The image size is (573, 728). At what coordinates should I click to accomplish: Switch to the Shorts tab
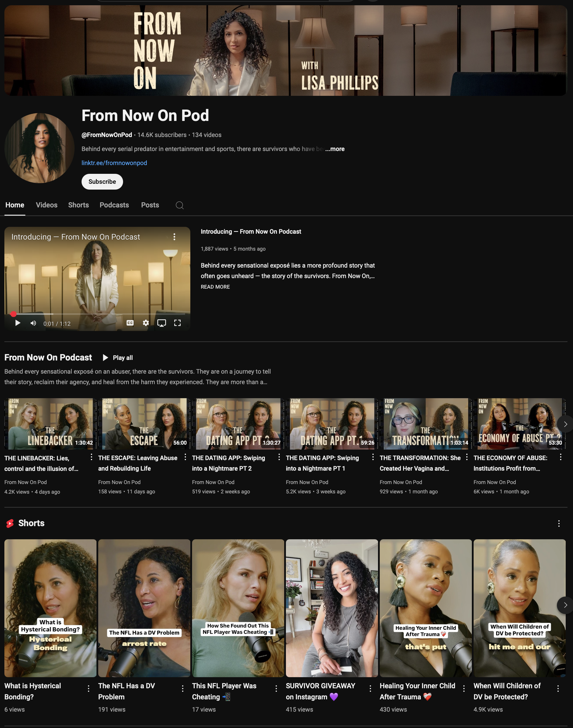(79, 205)
